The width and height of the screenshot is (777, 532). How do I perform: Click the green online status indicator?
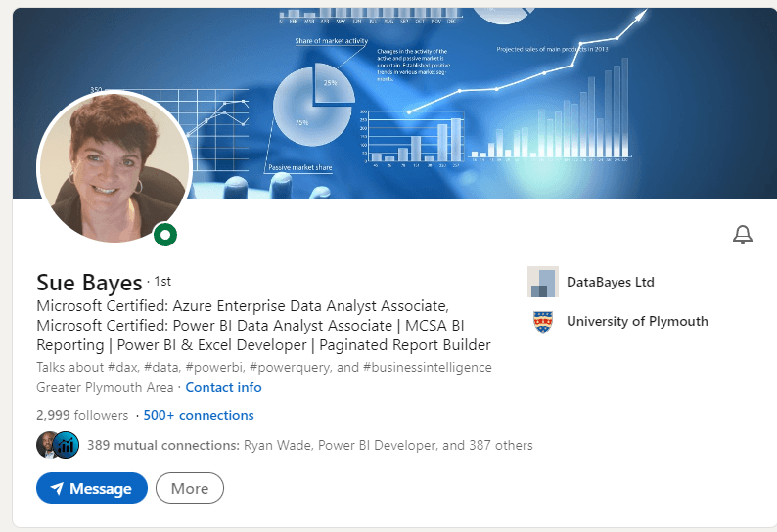pos(166,234)
